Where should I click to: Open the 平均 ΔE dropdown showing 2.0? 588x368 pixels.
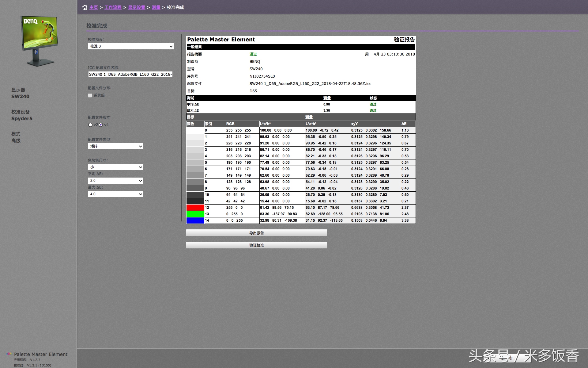tap(115, 181)
